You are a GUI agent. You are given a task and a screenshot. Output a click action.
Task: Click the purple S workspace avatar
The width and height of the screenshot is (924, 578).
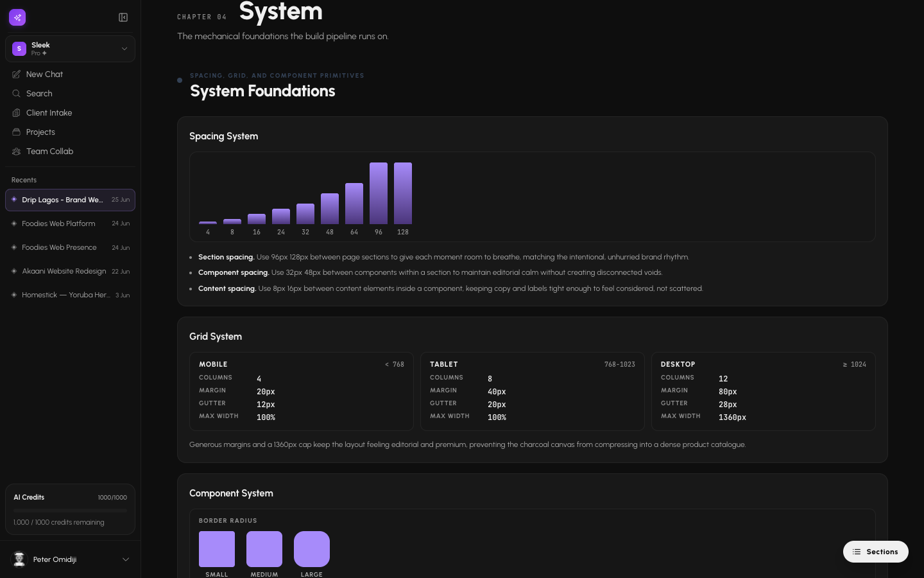pyautogui.click(x=19, y=49)
